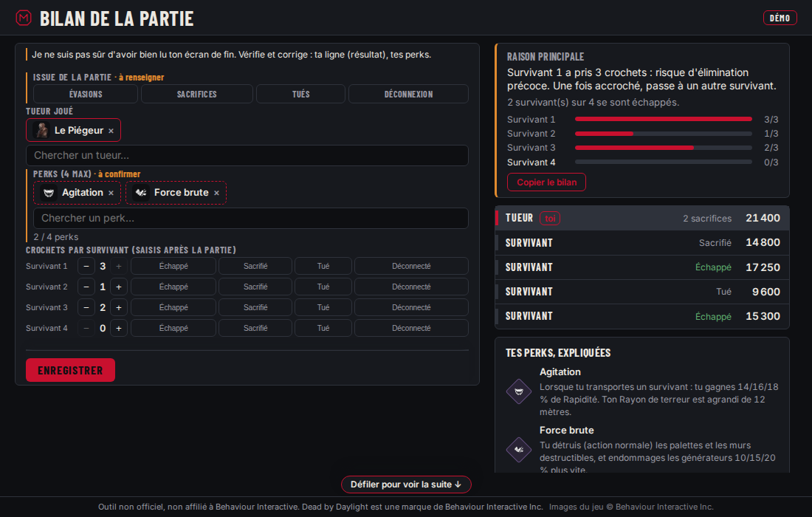Image resolution: width=812 pixels, height=517 pixels.
Task: Click Défiler pour voir la suite
Action: [406, 485]
